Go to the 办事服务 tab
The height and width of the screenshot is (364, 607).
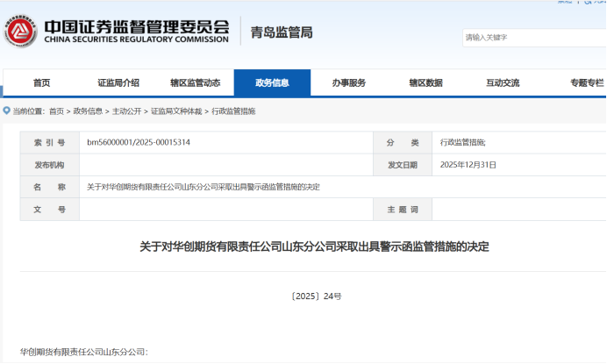348,82
